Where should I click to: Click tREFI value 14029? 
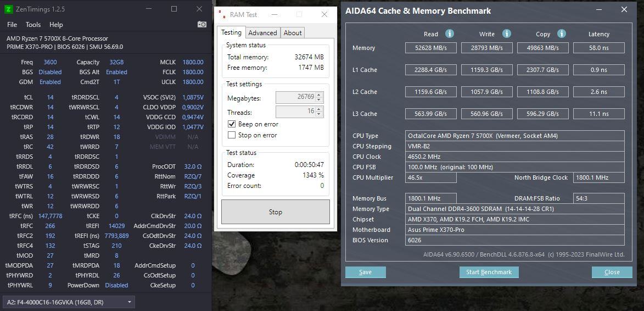point(116,225)
